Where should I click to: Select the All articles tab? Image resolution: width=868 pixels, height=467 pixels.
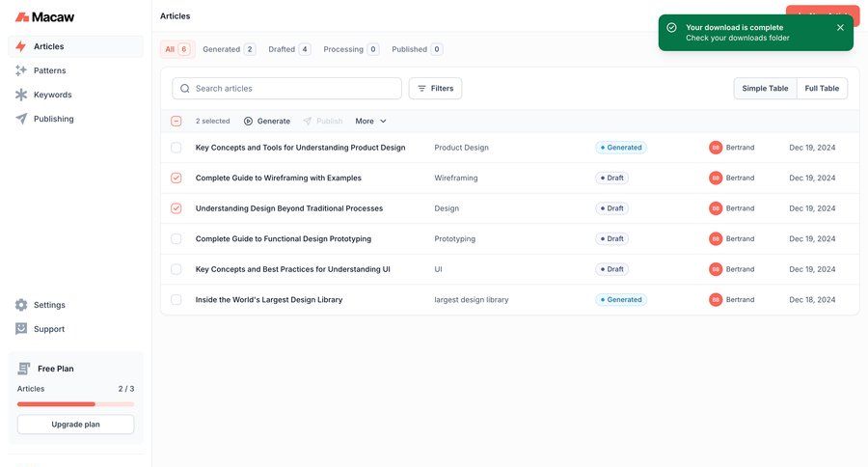(x=176, y=49)
